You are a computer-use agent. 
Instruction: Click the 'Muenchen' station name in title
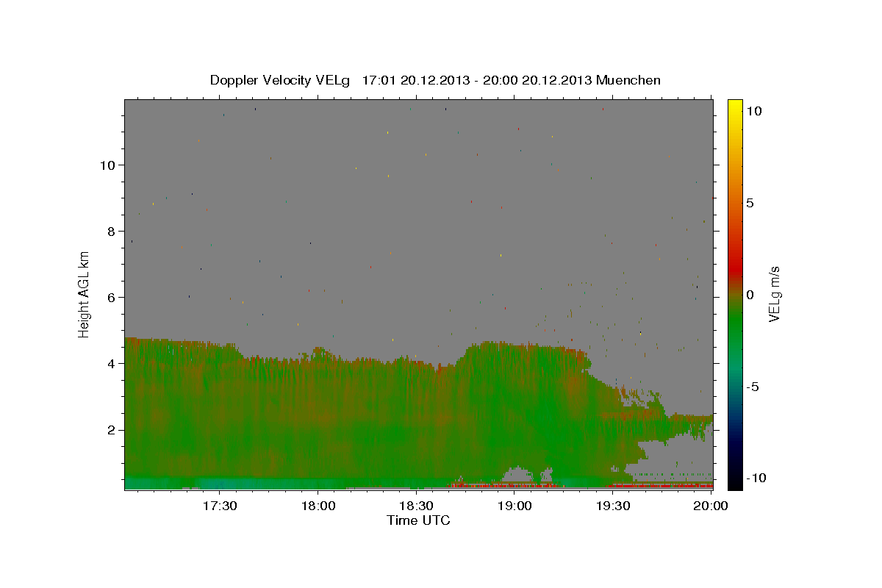coord(628,80)
